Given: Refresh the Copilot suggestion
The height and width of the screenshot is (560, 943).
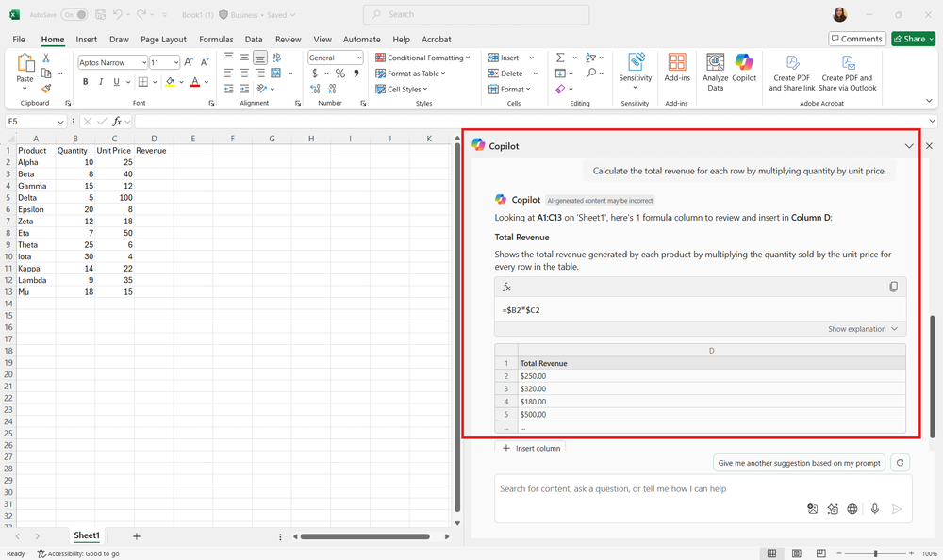Looking at the screenshot, I should click(901, 463).
